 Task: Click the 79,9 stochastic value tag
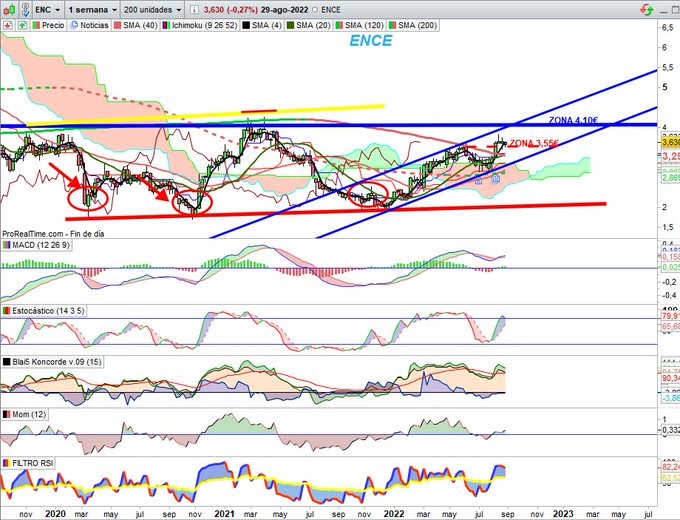pyautogui.click(x=670, y=315)
